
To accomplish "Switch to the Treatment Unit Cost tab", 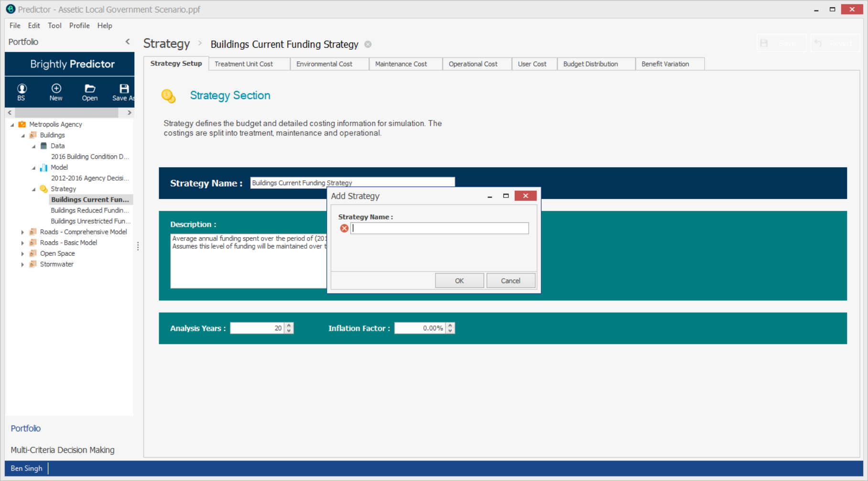I will pyautogui.click(x=244, y=64).
